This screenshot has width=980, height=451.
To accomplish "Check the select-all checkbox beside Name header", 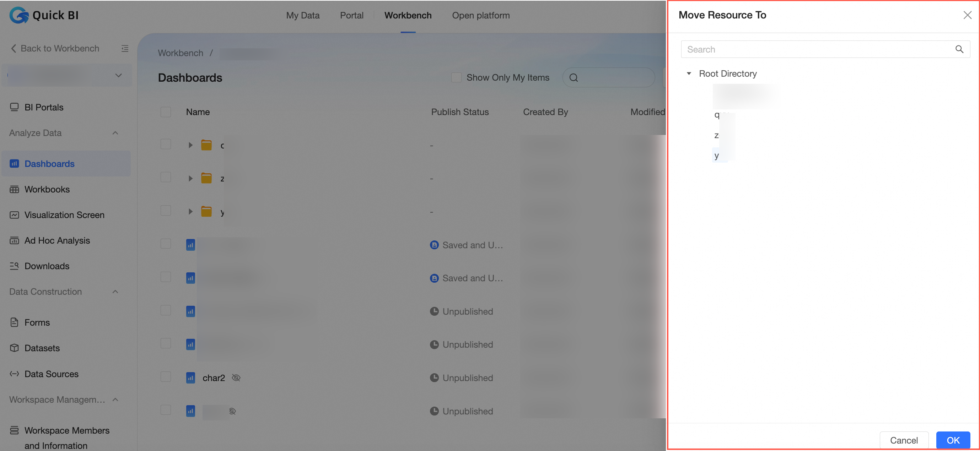I will (166, 112).
